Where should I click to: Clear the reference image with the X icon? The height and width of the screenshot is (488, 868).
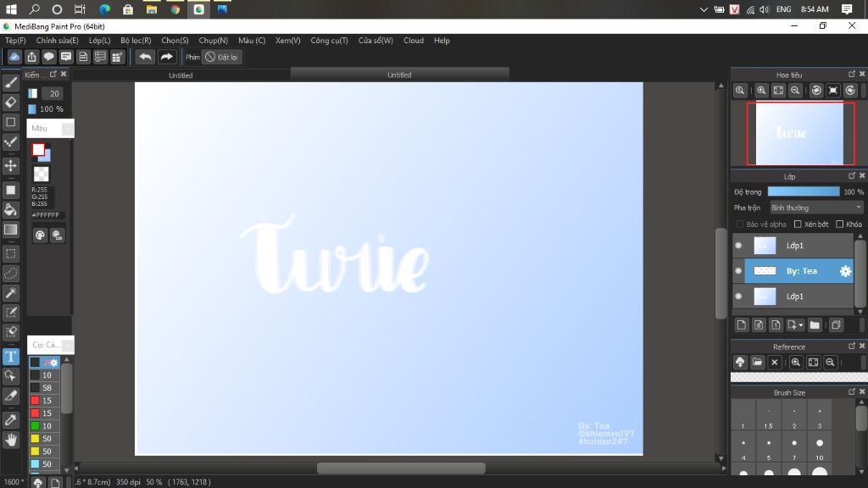775,363
